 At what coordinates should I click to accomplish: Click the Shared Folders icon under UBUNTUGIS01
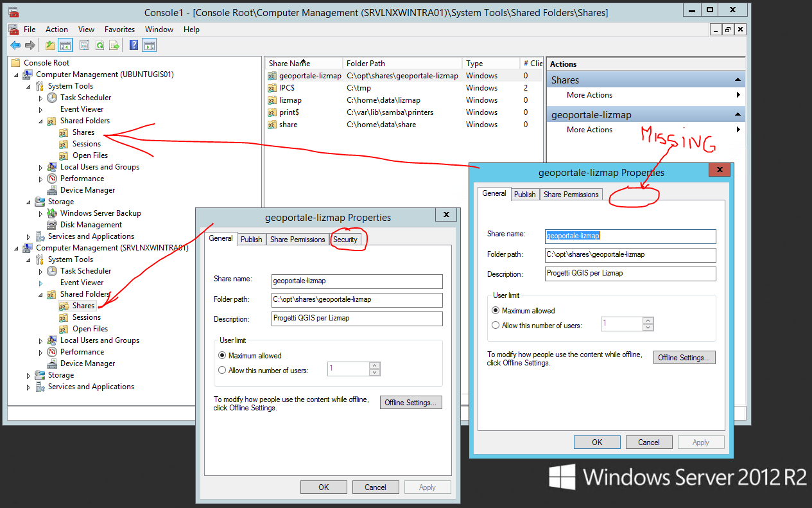(52, 121)
